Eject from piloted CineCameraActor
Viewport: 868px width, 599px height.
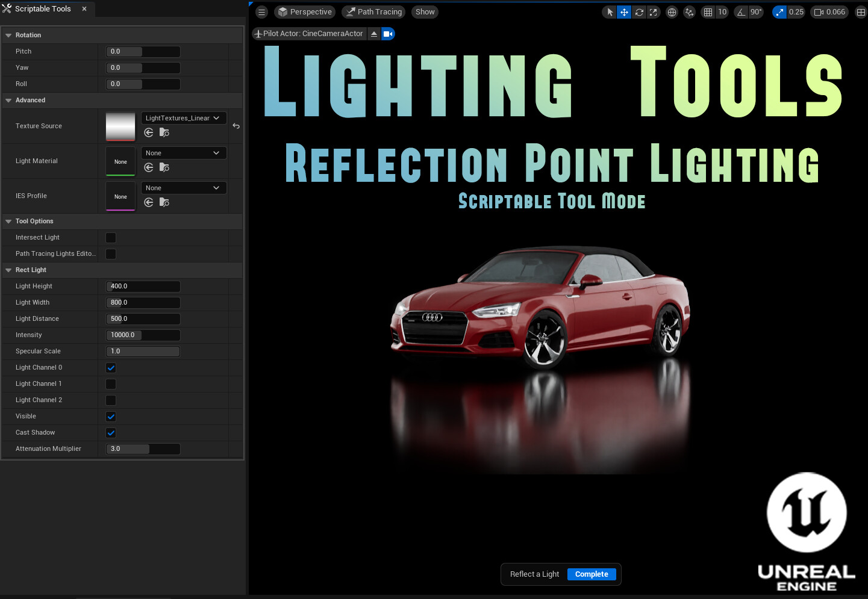tap(374, 34)
